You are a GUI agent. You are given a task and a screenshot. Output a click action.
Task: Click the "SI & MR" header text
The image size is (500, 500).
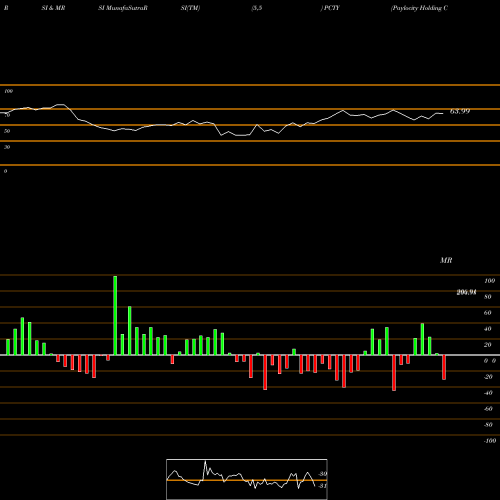pos(53,8)
